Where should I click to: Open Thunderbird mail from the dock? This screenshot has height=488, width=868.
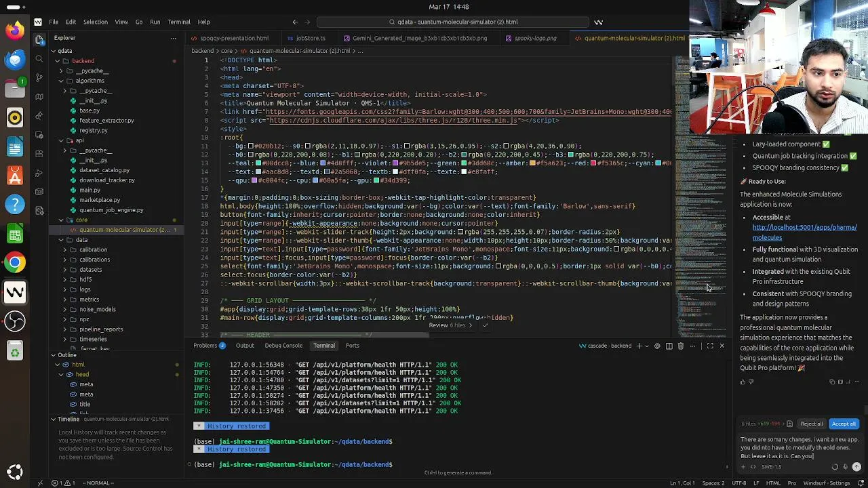pos(15,60)
